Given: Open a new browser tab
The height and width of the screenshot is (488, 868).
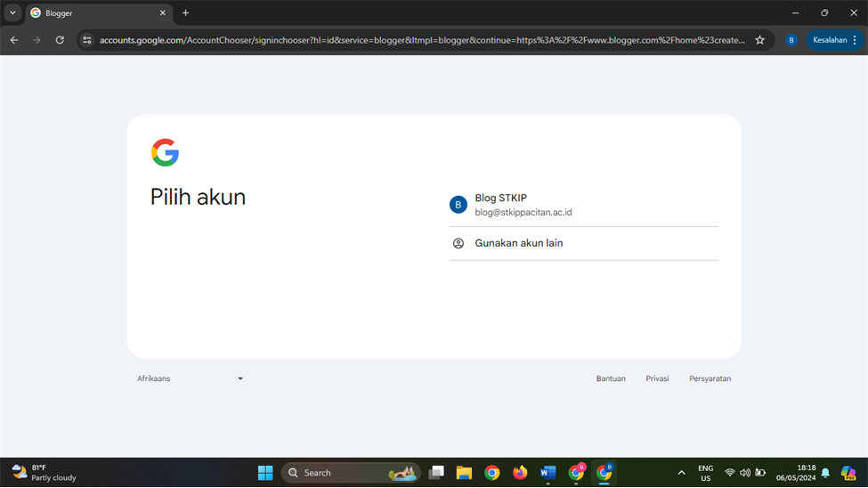Looking at the screenshot, I should coord(185,12).
